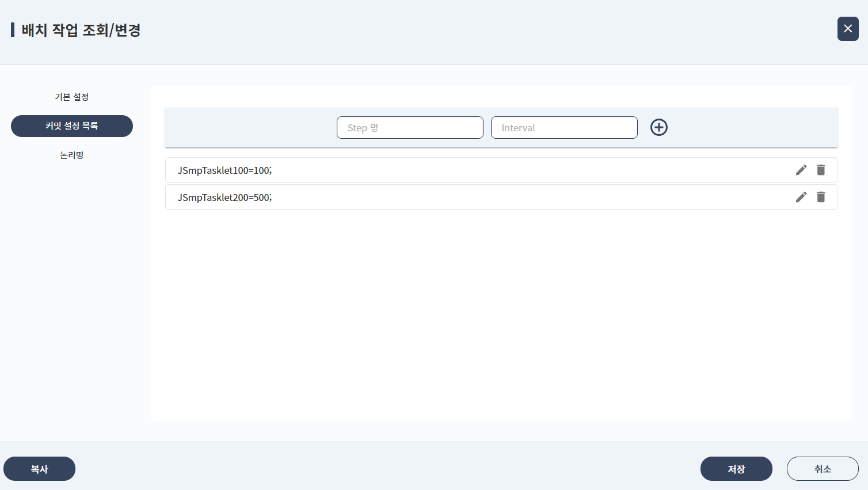Save changes with the 저장 button

[x=736, y=469]
